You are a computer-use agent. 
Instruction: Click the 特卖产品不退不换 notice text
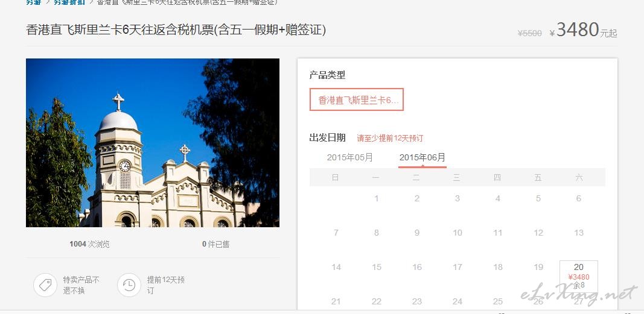81,285
